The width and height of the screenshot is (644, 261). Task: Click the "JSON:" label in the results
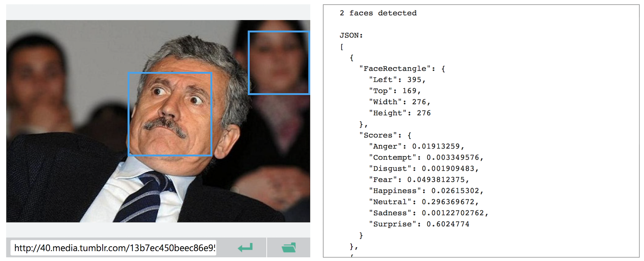click(x=351, y=35)
